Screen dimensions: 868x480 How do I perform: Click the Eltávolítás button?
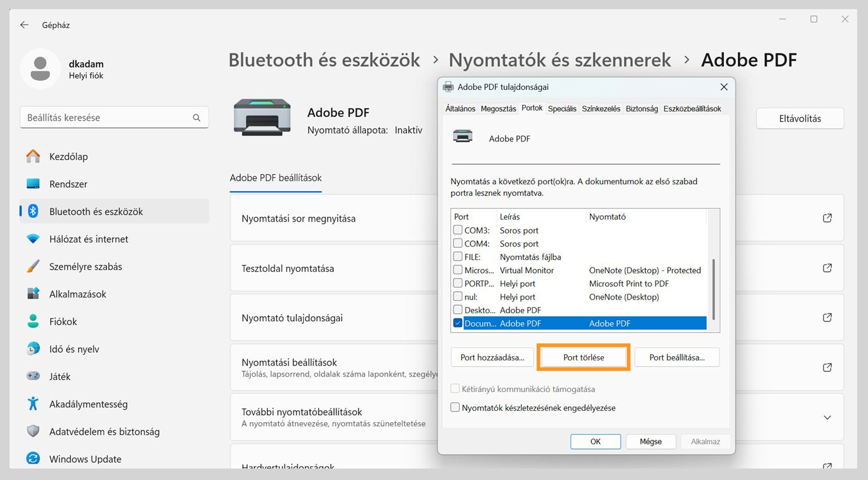(x=799, y=118)
